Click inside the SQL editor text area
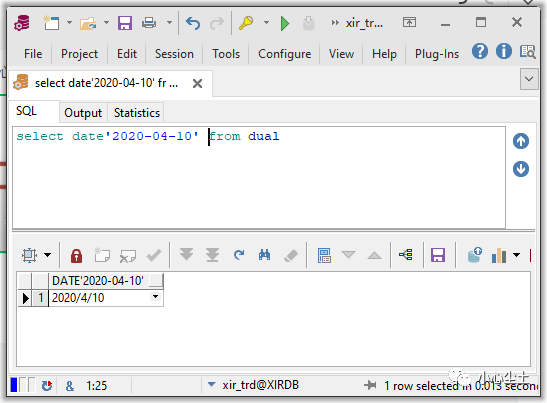547x403 pixels. [x=259, y=178]
